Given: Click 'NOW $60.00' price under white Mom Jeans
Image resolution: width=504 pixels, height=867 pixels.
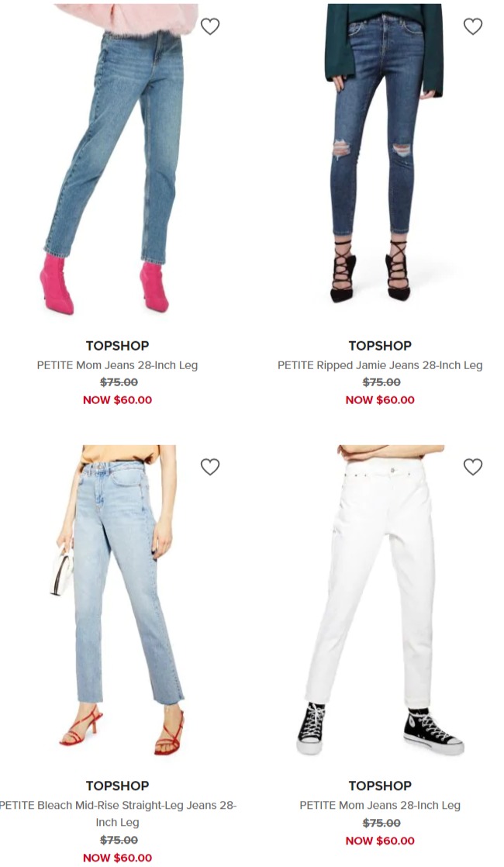Looking at the screenshot, I should click(380, 841).
